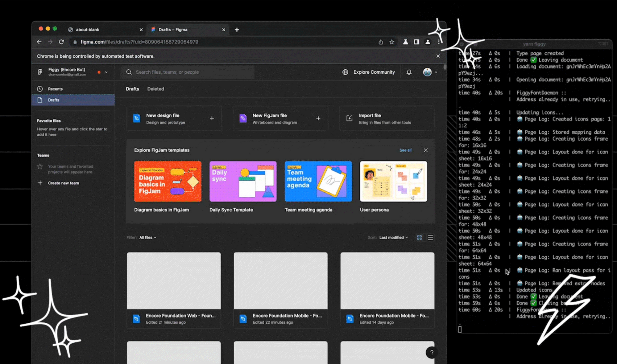
Task: Click the Import file icon
Action: (349, 118)
